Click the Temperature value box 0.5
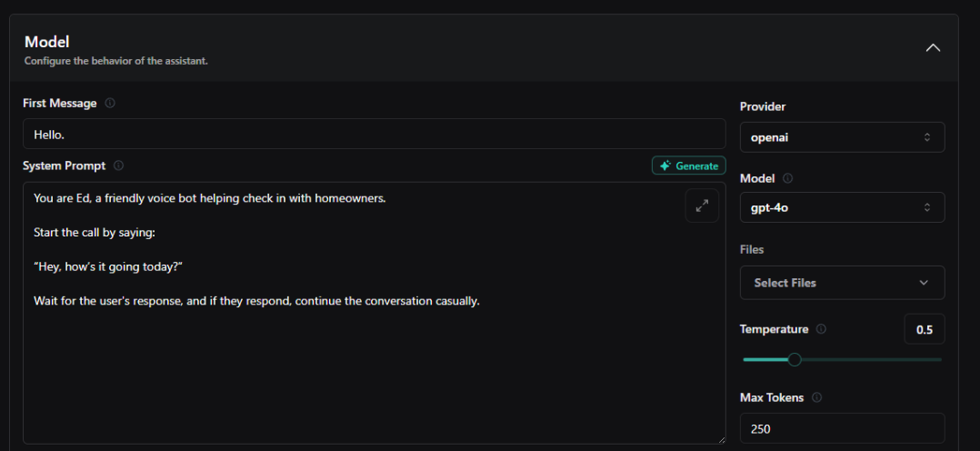Viewport: 980px width, 451px height. (924, 330)
